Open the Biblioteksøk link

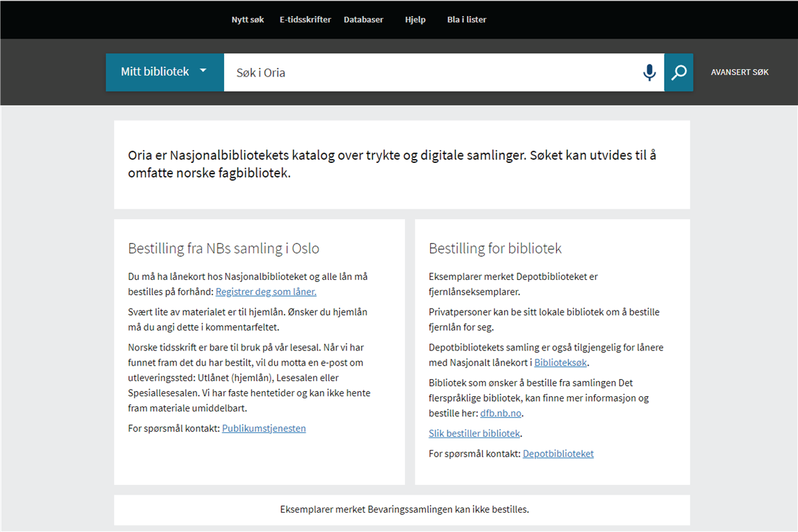tap(561, 362)
